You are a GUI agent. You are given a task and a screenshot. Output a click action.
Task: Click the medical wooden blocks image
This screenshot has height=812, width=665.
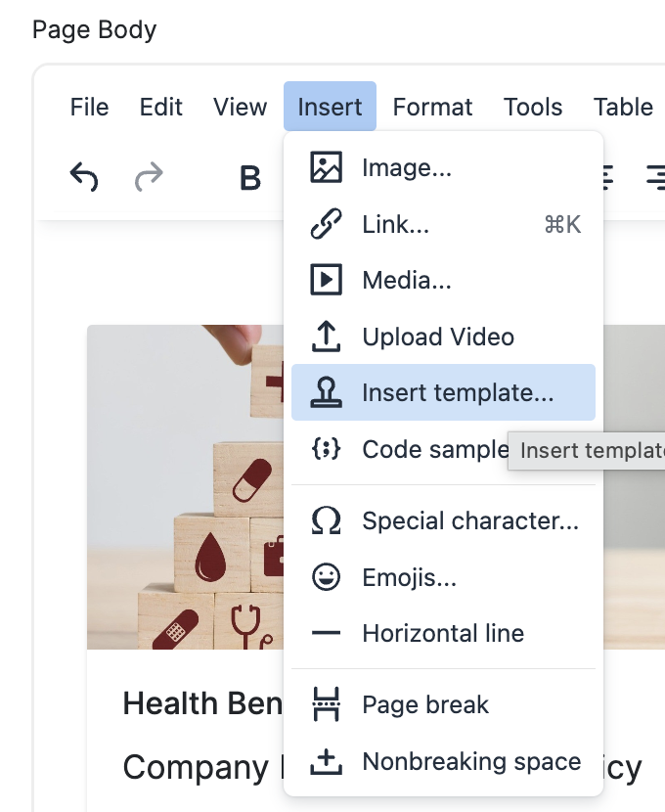click(185, 487)
